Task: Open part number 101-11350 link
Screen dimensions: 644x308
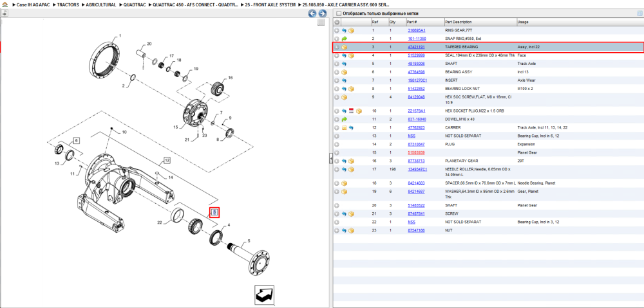Action: [x=417, y=39]
